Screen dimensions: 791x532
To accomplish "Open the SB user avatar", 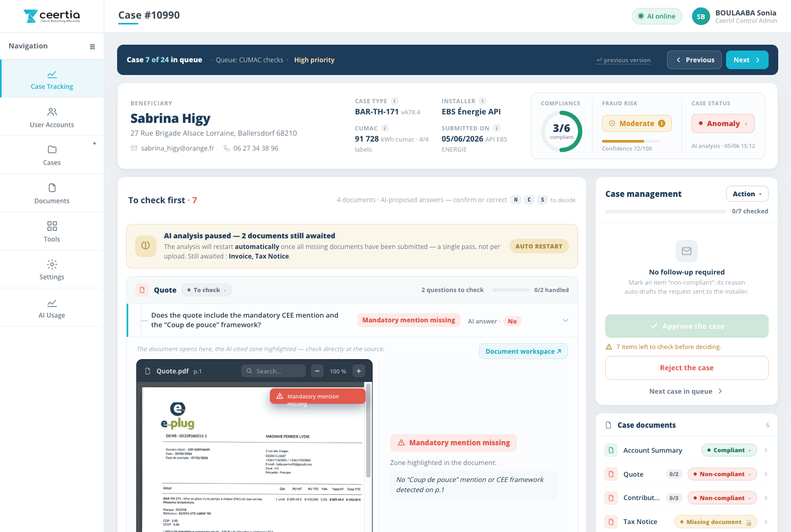I will (x=701, y=16).
